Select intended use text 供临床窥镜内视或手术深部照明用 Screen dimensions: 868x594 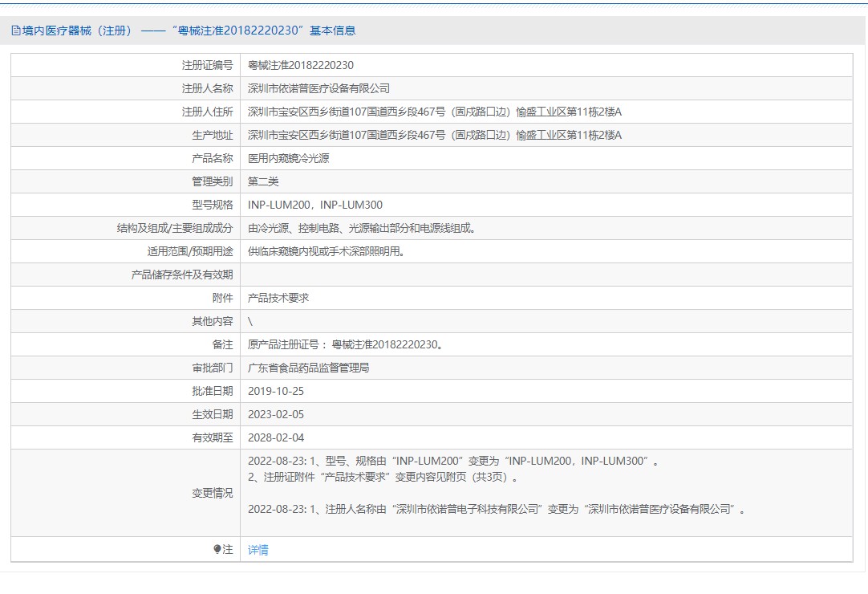tap(326, 251)
